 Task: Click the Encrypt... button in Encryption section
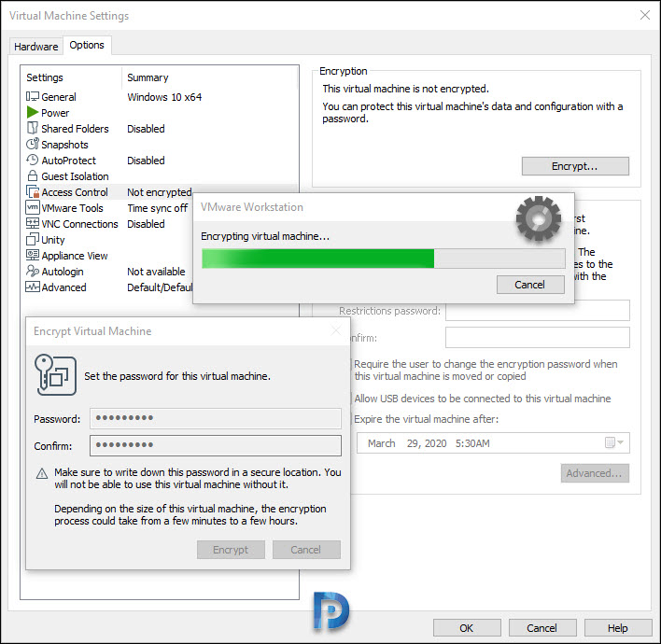coord(575,166)
